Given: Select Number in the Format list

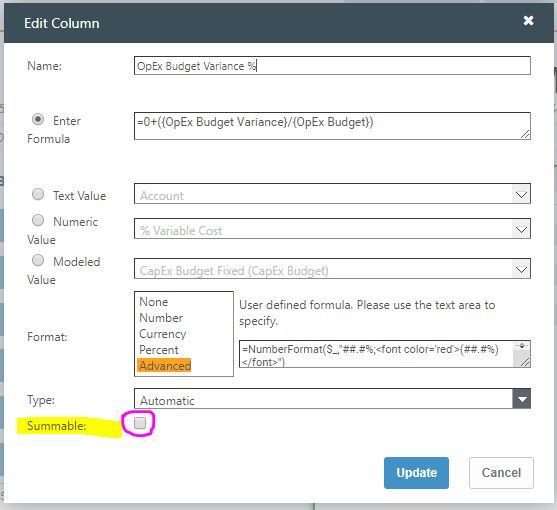Looking at the screenshot, I should click(161, 318).
